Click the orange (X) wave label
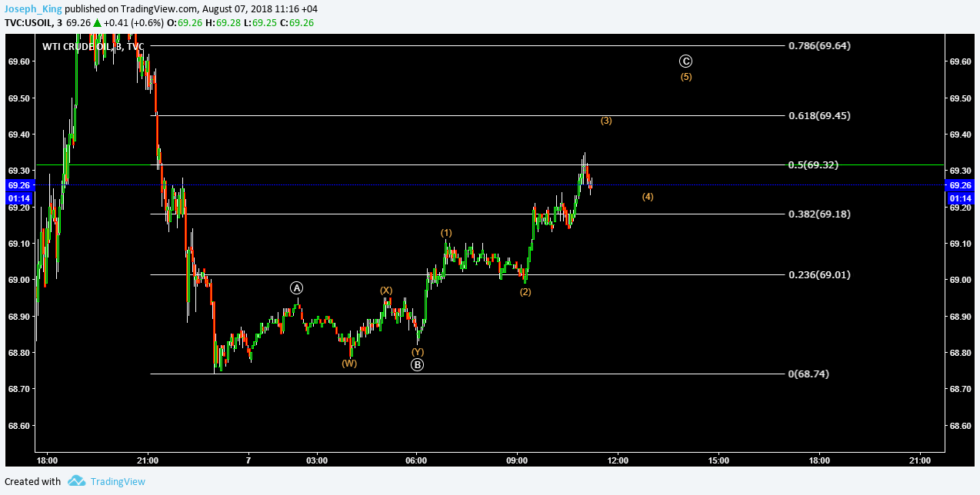This screenshot has height=495, width=980. [x=386, y=290]
